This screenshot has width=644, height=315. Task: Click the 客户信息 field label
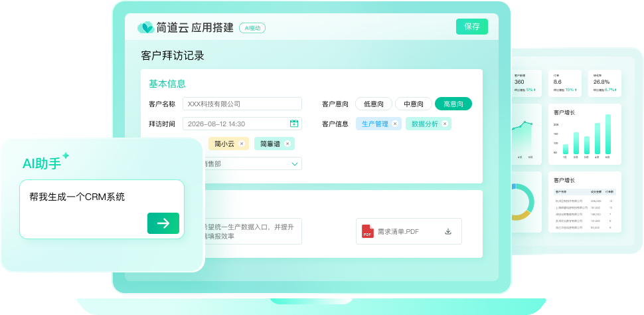click(335, 124)
